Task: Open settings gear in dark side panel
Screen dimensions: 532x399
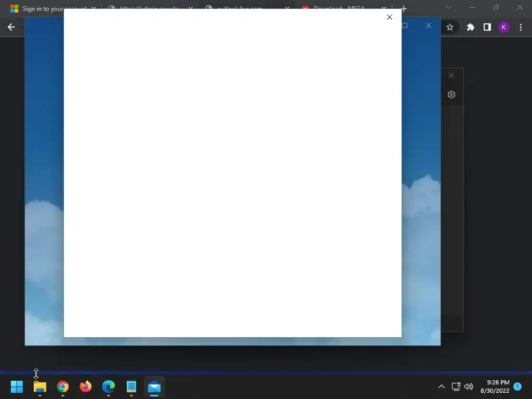Action: click(x=451, y=95)
